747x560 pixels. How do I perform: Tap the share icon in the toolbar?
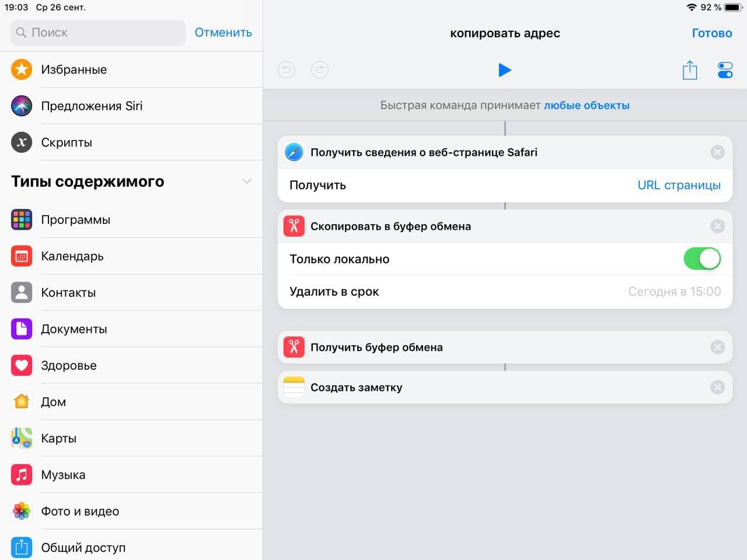coord(690,70)
